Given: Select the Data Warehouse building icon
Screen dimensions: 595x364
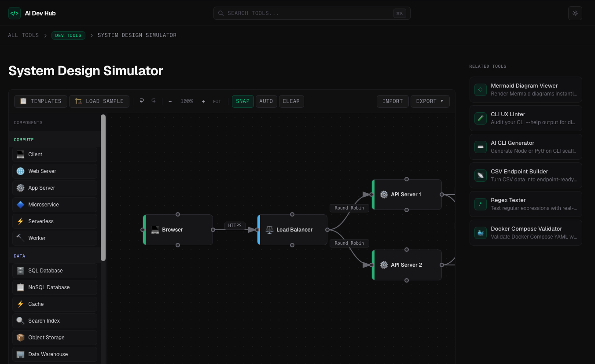Looking at the screenshot, I should click(x=20, y=354).
